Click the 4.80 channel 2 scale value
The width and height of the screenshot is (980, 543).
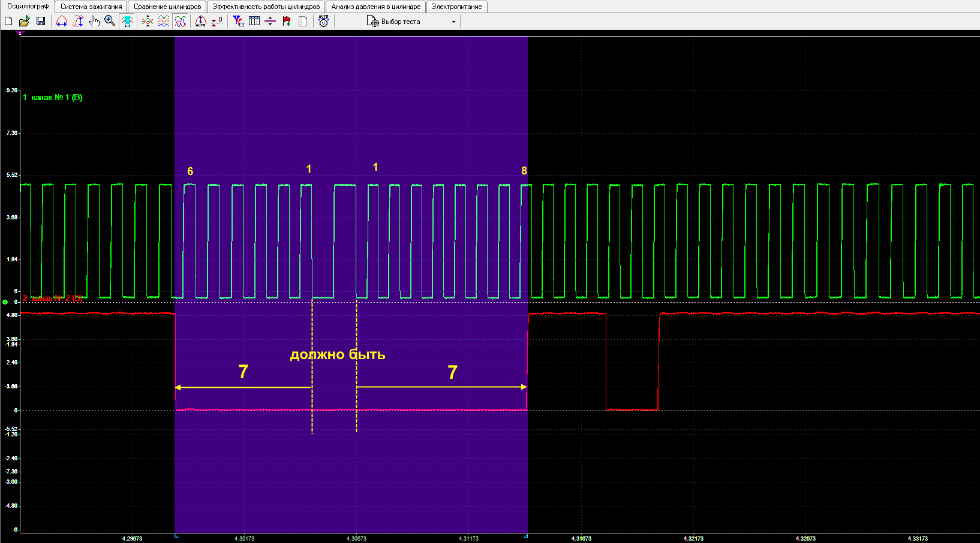coord(12,315)
